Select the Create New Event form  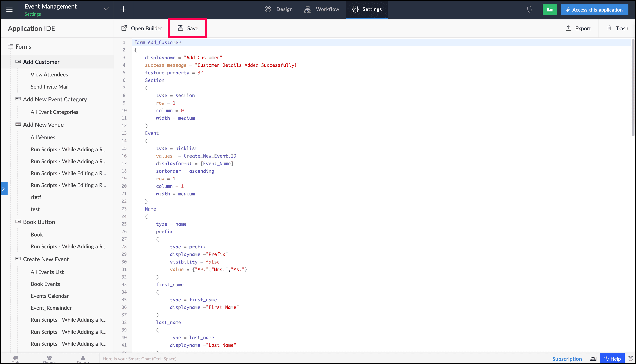(x=46, y=259)
